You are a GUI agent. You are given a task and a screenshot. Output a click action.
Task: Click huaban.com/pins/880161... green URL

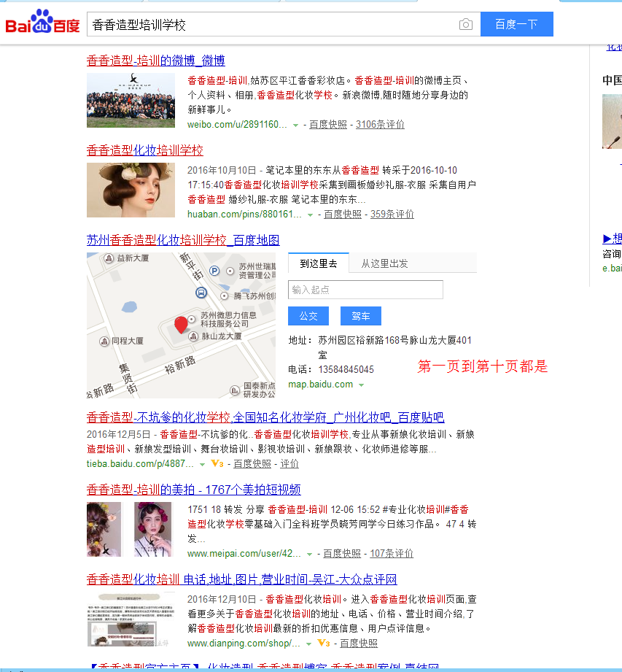[x=244, y=215]
